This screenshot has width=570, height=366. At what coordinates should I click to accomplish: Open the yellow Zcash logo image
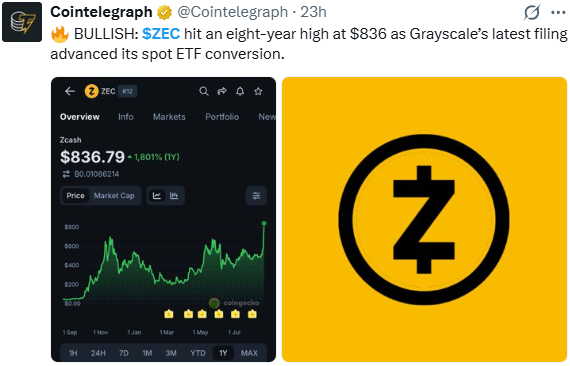(424, 219)
